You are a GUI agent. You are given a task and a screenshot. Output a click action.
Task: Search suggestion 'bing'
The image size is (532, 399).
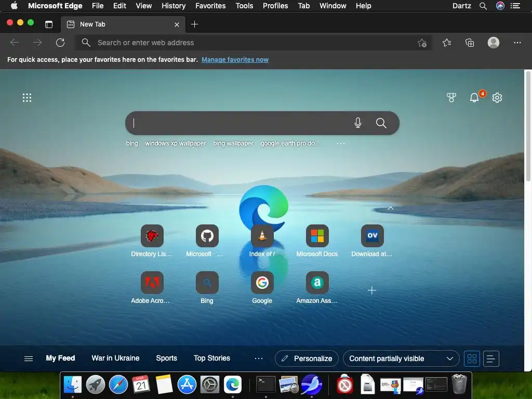(132, 143)
